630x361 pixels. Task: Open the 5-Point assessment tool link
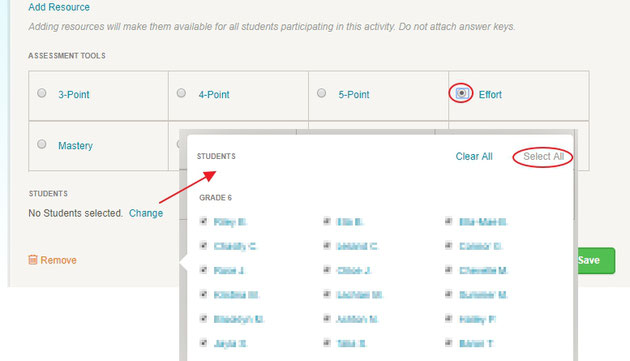354,94
